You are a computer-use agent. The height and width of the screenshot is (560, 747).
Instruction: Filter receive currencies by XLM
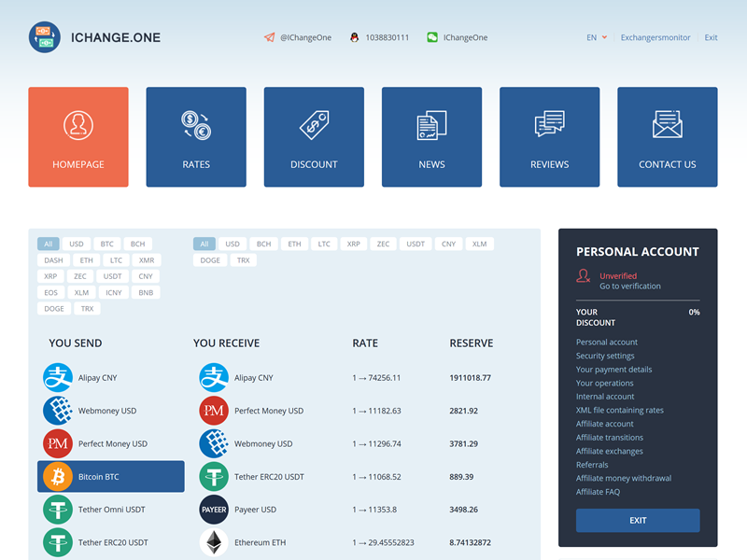479,244
